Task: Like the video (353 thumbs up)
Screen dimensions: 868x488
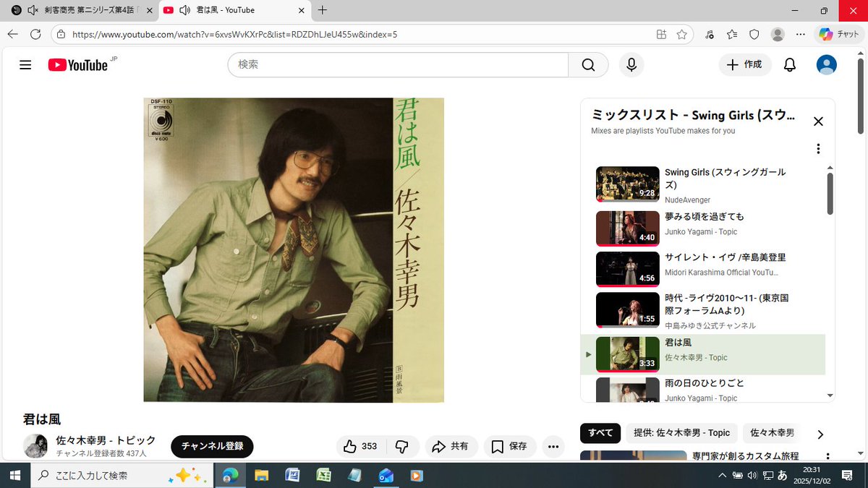Action: click(x=361, y=447)
